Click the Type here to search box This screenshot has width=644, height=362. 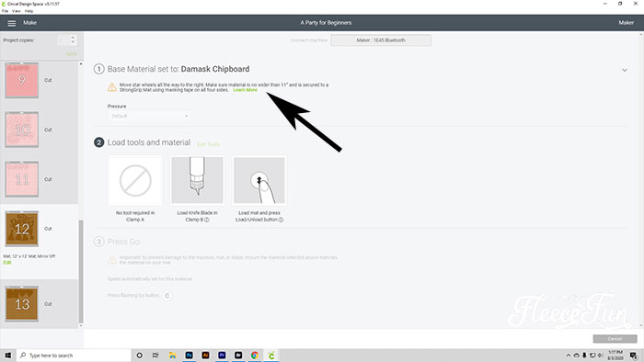point(74,356)
